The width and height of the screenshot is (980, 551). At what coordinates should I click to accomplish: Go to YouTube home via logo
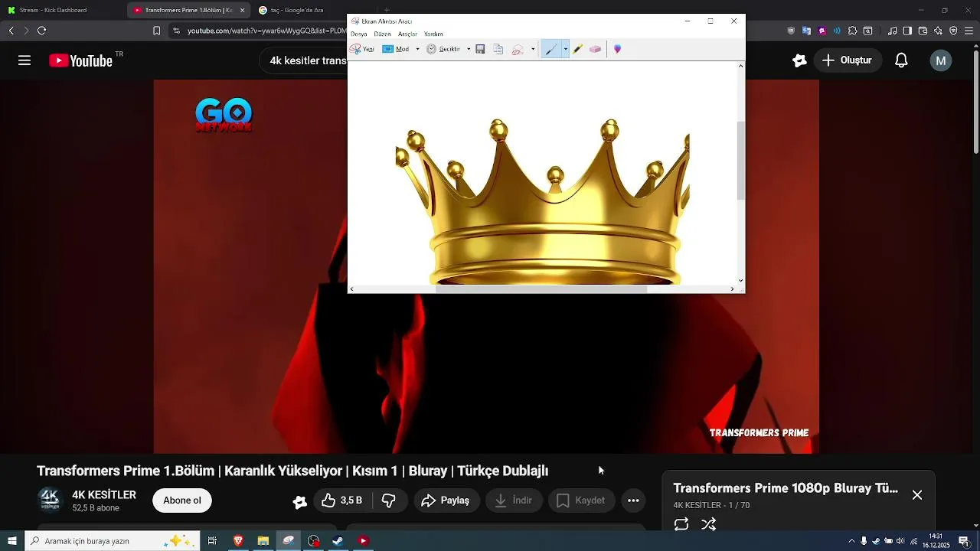point(81,60)
